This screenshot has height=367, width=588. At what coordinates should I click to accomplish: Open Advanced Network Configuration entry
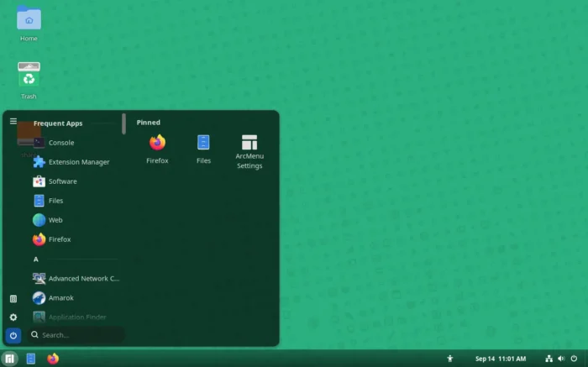[x=75, y=279]
